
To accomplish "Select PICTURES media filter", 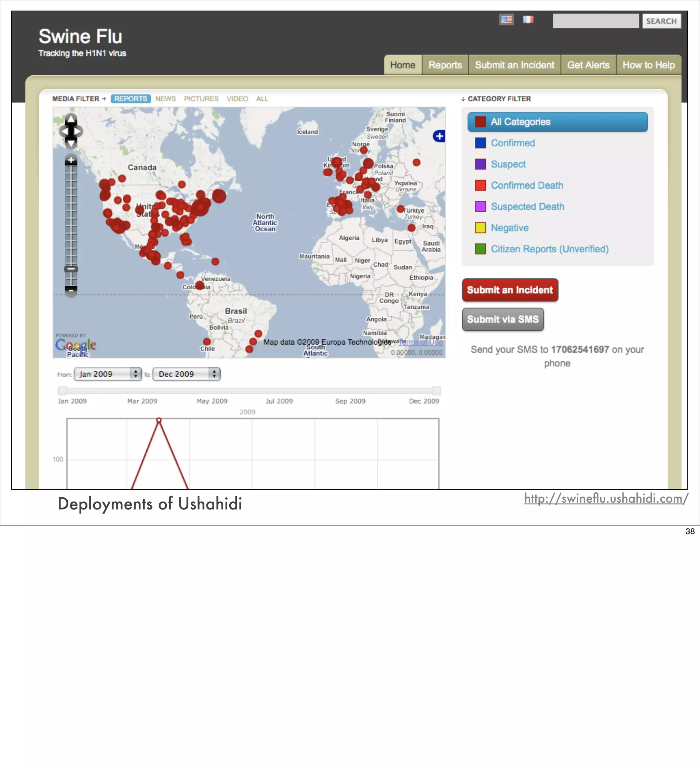I will coord(201,98).
